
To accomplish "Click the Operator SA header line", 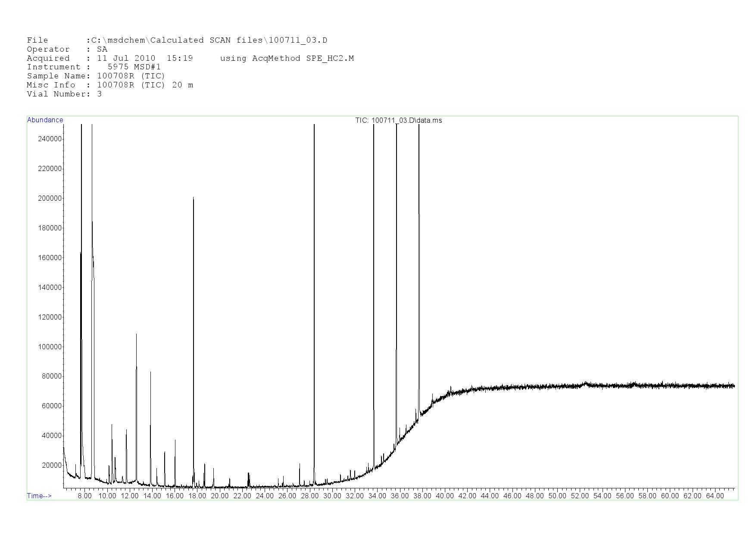I will coord(67,50).
